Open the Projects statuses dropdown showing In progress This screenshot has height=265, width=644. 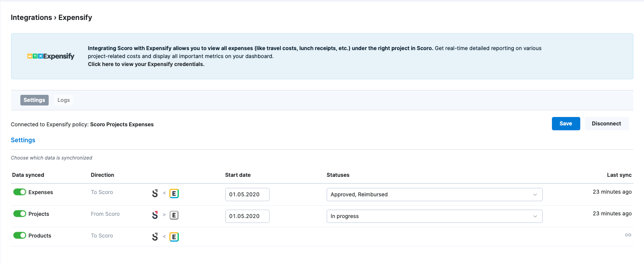tap(434, 216)
